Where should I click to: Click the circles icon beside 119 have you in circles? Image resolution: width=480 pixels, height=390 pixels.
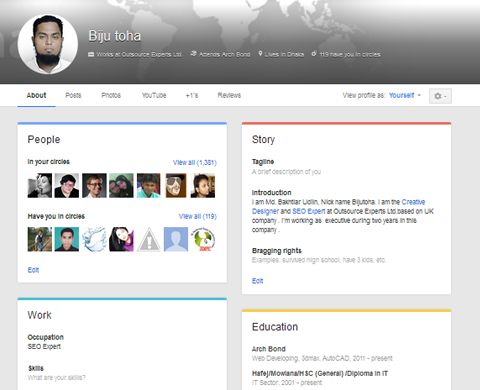314,54
